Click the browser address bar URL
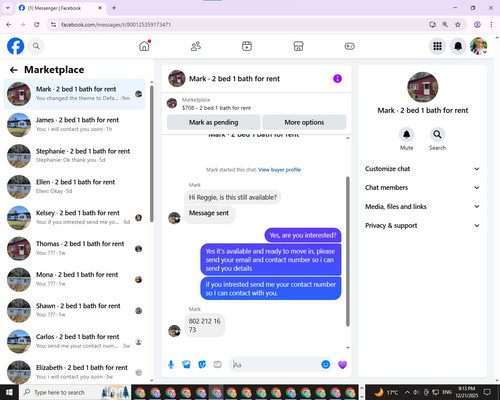500x400 pixels. 116,25
